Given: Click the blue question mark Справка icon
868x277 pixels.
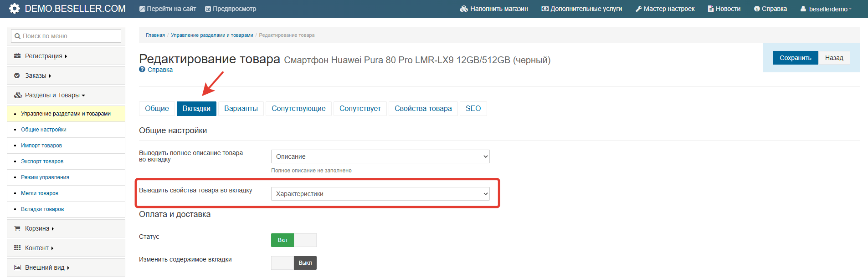Looking at the screenshot, I should [x=142, y=70].
